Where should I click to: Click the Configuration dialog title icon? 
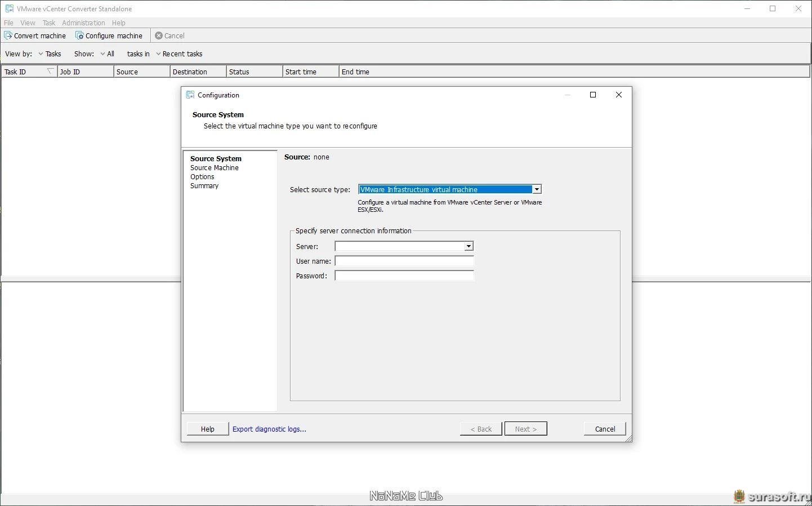point(190,95)
